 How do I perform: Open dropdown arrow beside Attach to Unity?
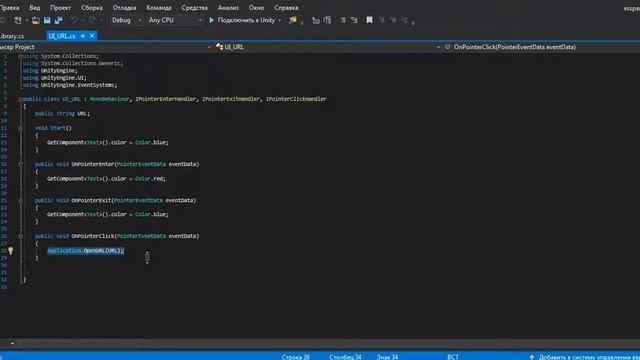[280, 20]
